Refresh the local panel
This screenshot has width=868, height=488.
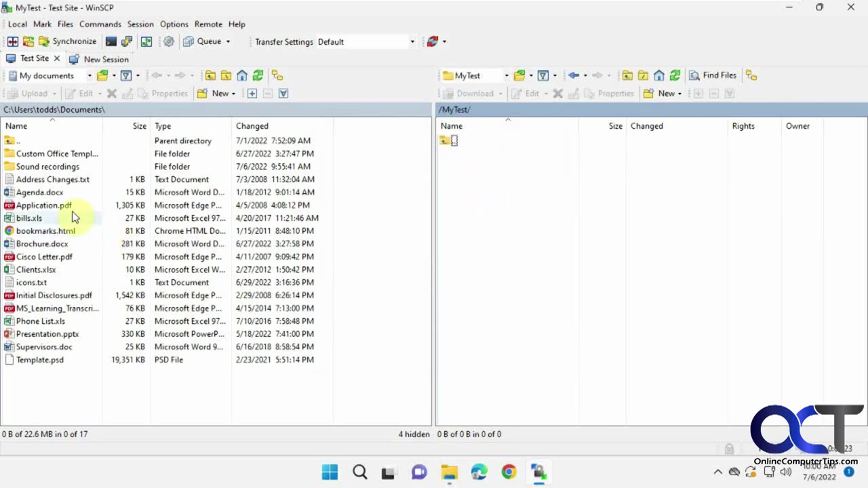click(x=258, y=75)
